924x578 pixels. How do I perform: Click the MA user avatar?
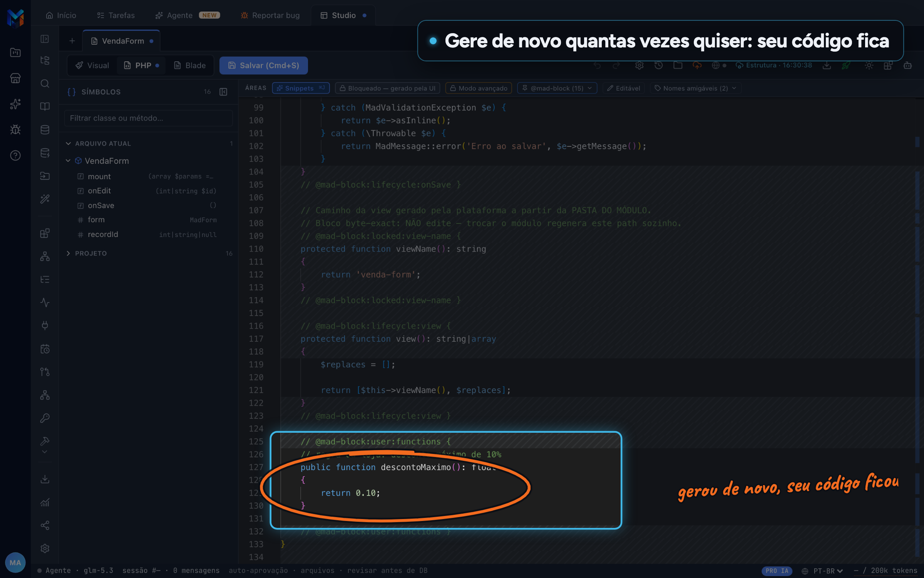(15, 563)
